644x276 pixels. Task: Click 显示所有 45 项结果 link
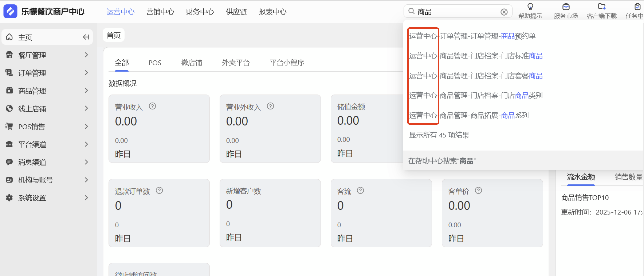click(439, 135)
